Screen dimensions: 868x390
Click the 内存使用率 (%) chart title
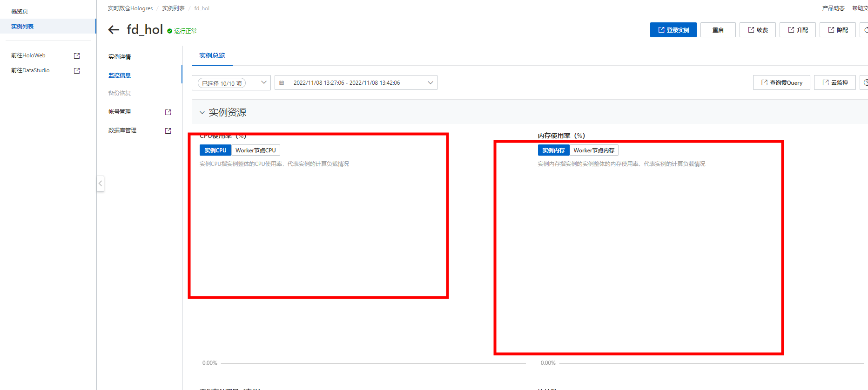[x=561, y=136]
